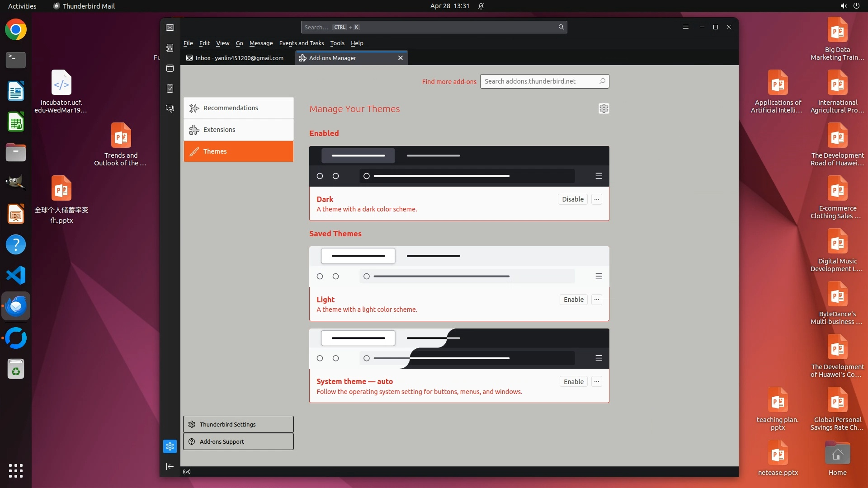Image resolution: width=868 pixels, height=488 pixels.
Task: Disable the Dark theme
Action: point(572,199)
